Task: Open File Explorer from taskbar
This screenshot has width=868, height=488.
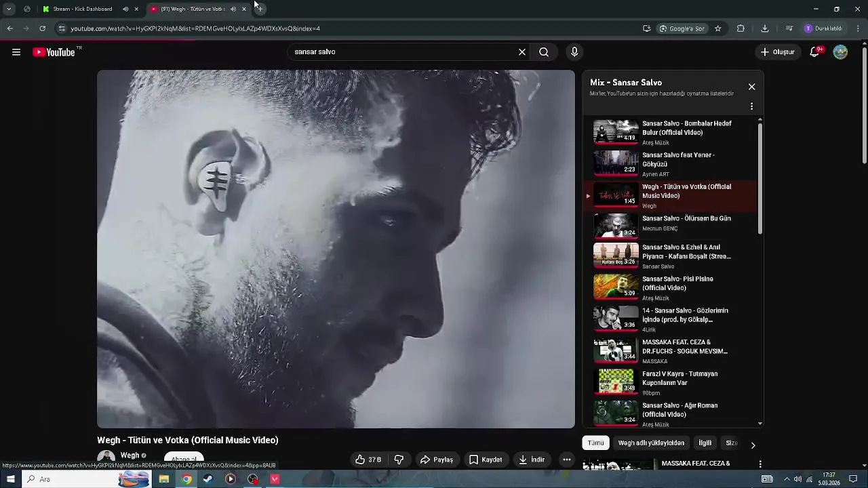Action: (x=164, y=479)
